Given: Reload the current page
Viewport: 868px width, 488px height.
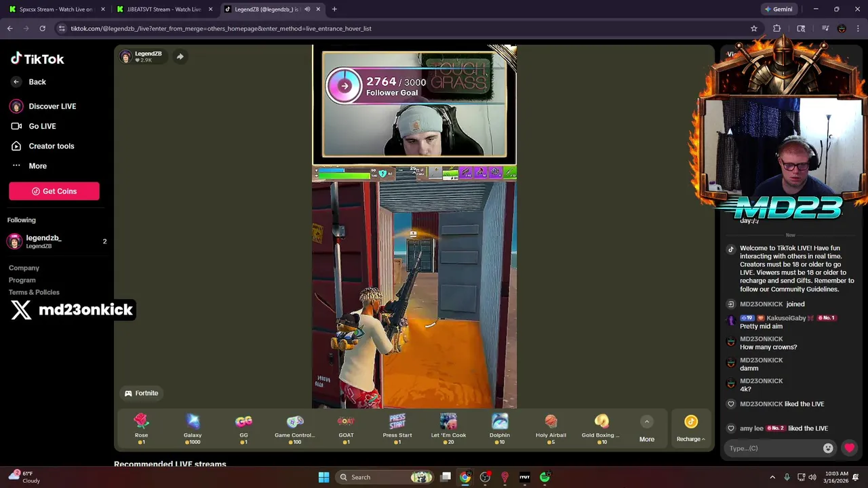Looking at the screenshot, I should point(42,28).
